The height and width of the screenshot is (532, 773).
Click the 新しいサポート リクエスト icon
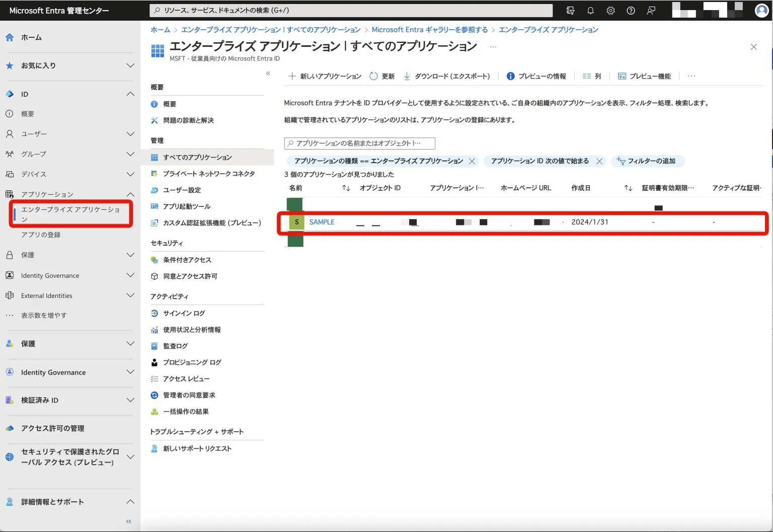point(154,448)
